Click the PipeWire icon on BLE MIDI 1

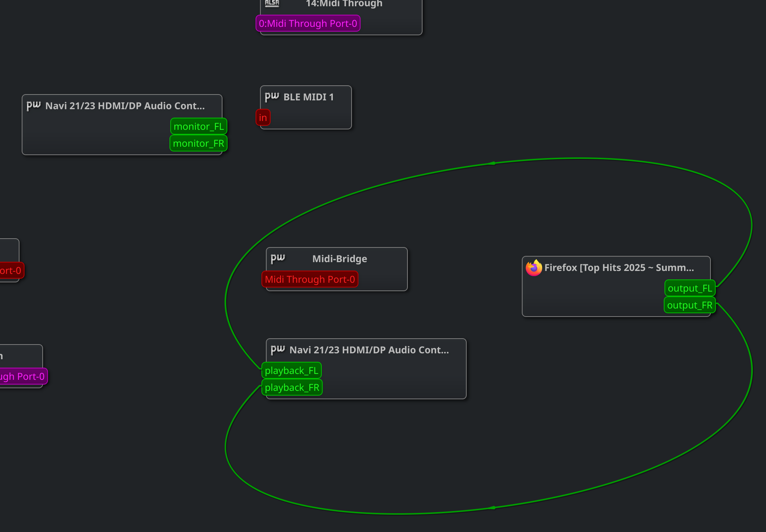coord(272,97)
